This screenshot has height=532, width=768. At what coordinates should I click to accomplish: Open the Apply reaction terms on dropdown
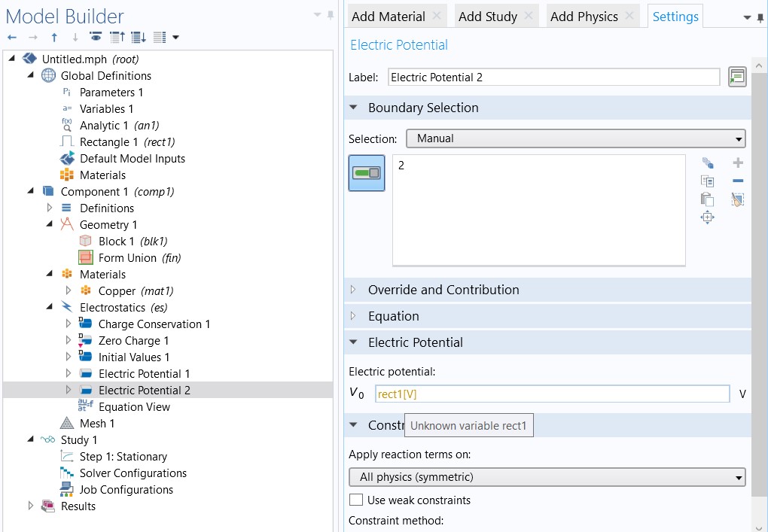point(547,477)
